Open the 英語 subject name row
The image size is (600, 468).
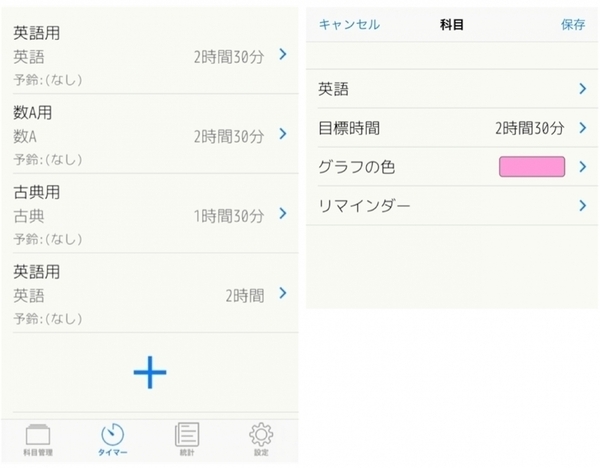pos(450,89)
